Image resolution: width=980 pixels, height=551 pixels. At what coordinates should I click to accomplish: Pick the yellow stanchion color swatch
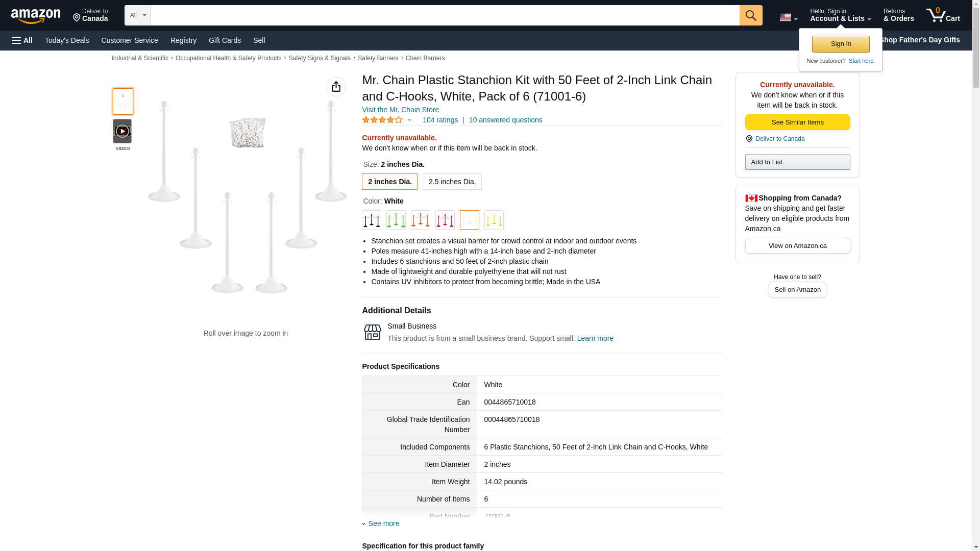pos(494,220)
